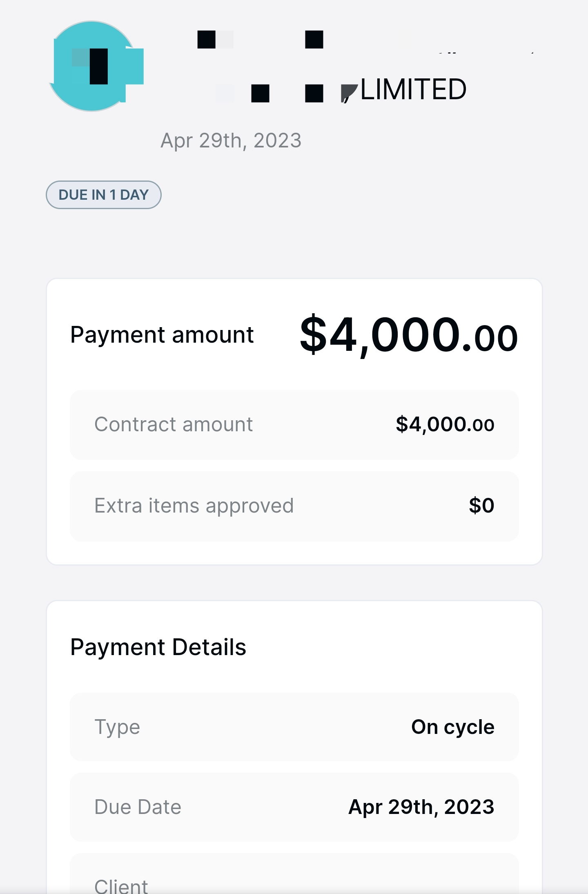This screenshot has height=894, width=588.
Task: Click the On cycle type value
Action: pos(452,727)
